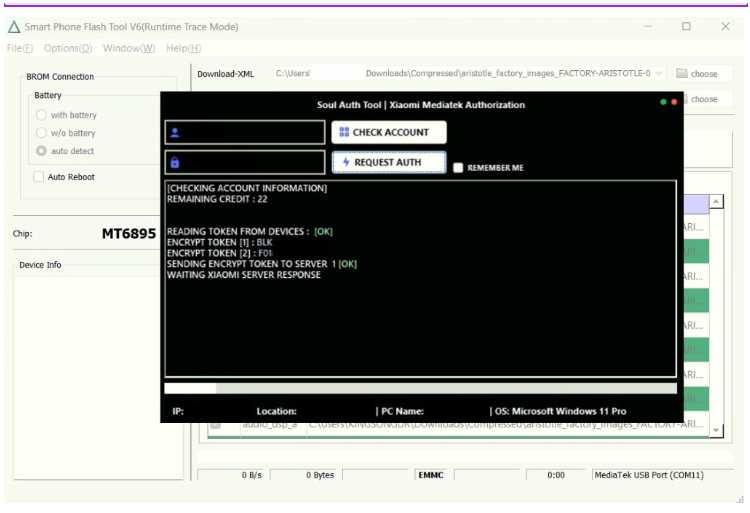Click the password input field
Viewport: 750px width, 513px height.
(x=245, y=163)
